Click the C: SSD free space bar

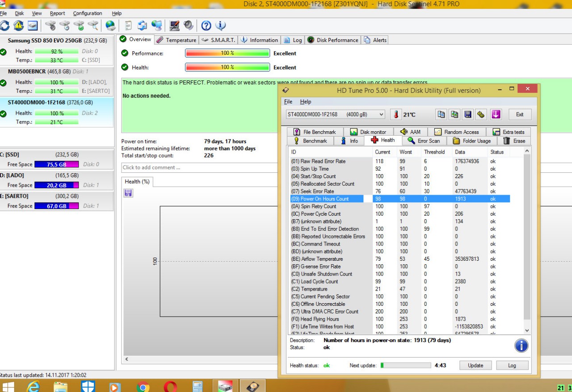(56, 164)
